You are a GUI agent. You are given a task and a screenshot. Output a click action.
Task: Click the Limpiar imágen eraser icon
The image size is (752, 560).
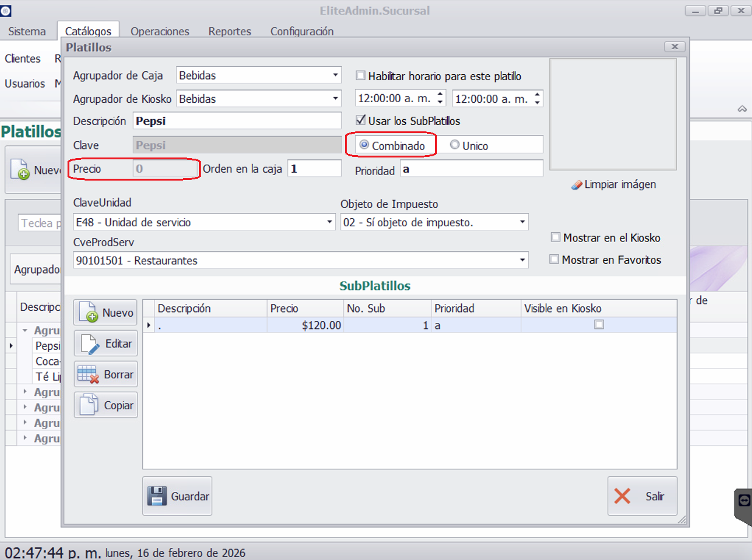click(577, 185)
